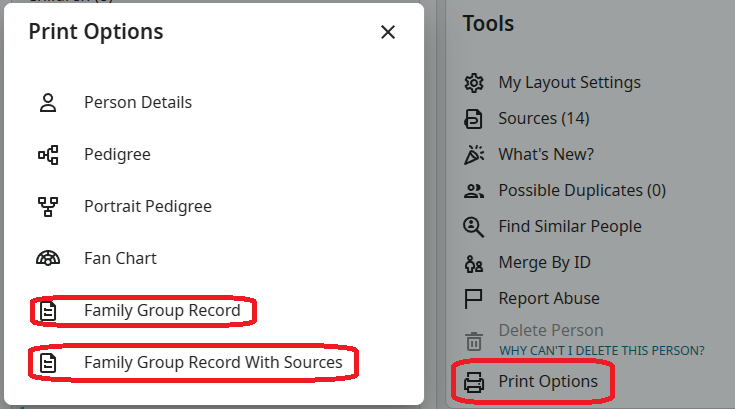The height and width of the screenshot is (409, 735).
Task: Open Print Options in Tools panel
Action: pos(548,381)
